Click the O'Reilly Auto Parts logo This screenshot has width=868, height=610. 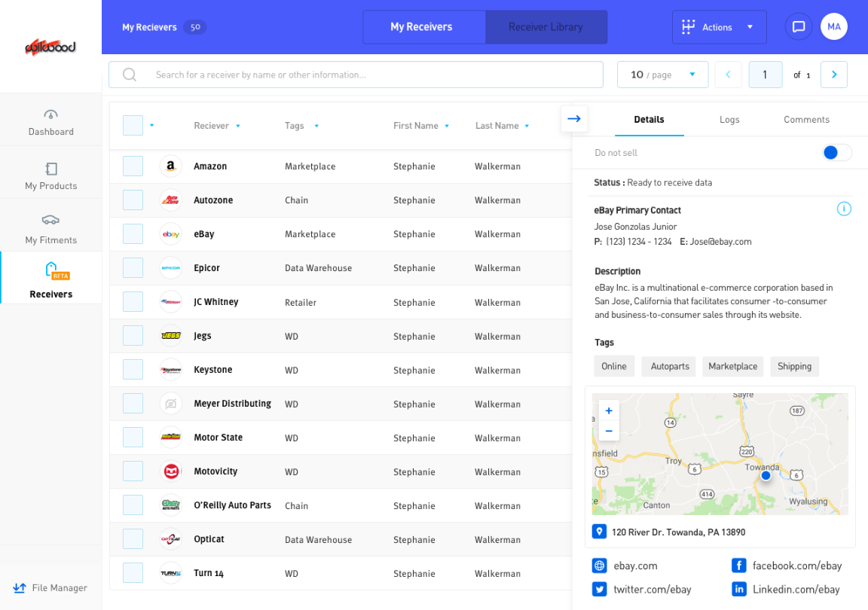[170, 505]
